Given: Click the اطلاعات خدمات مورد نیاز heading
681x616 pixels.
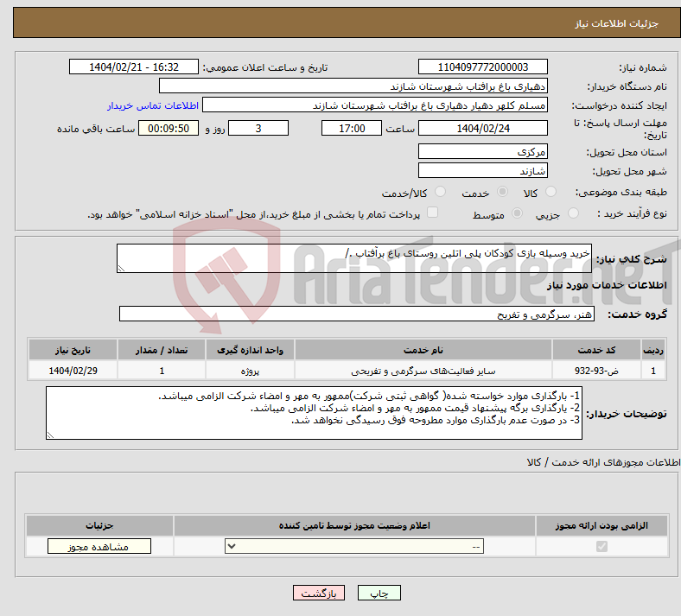Looking at the screenshot, I should coord(607,285).
